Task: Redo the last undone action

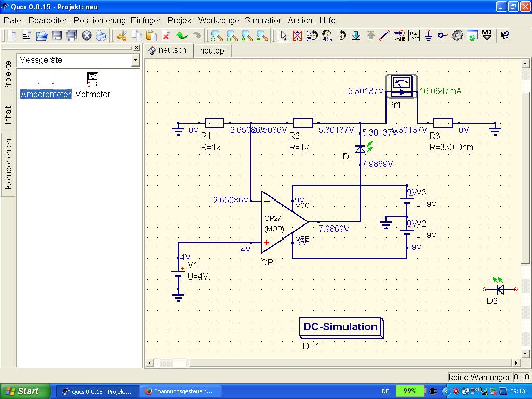Action: [x=196, y=35]
